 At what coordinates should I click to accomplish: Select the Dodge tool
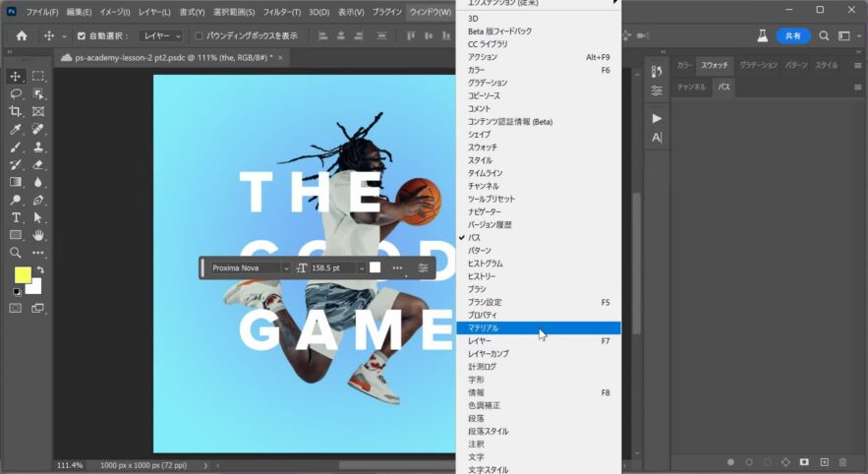(x=16, y=200)
